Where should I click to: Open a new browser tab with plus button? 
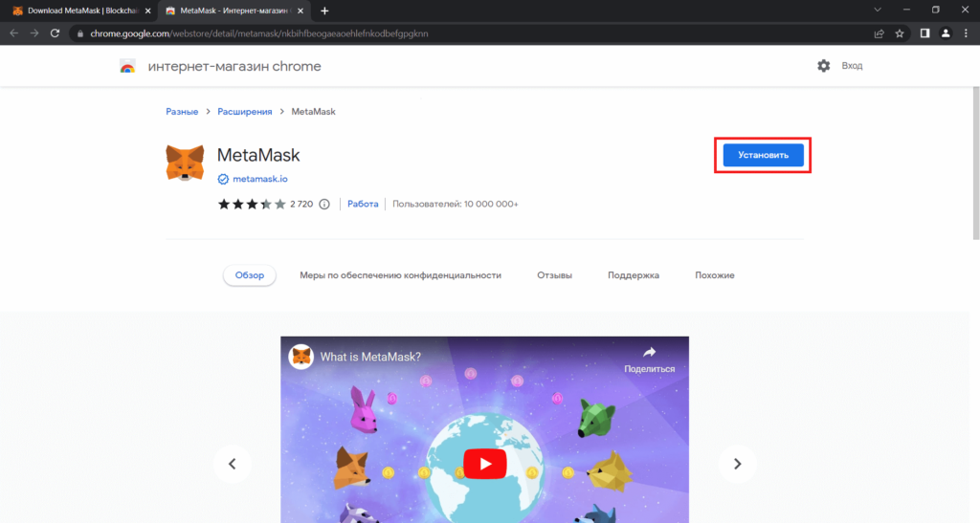pyautogui.click(x=324, y=11)
